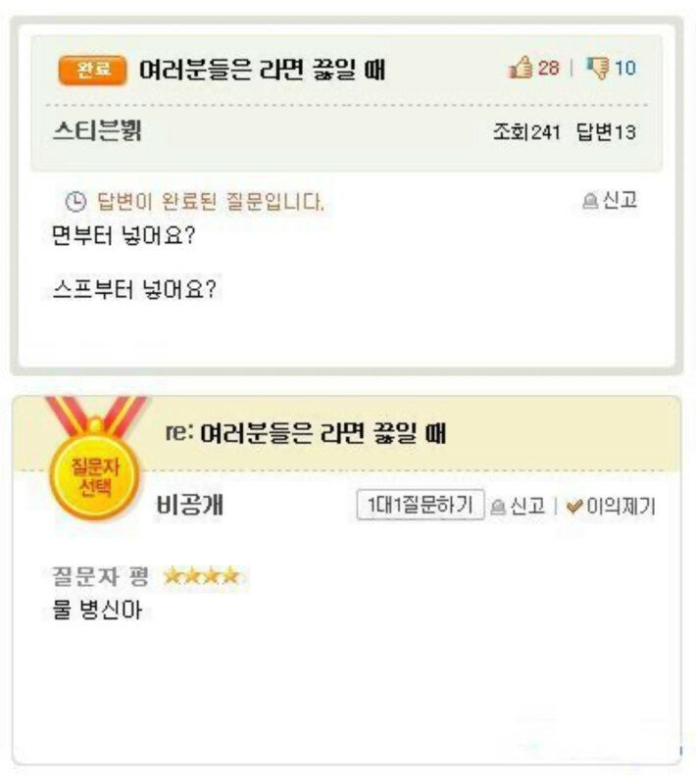Click the siren icon next to question 신고
The height and width of the screenshot is (784, 696).
click(x=590, y=201)
